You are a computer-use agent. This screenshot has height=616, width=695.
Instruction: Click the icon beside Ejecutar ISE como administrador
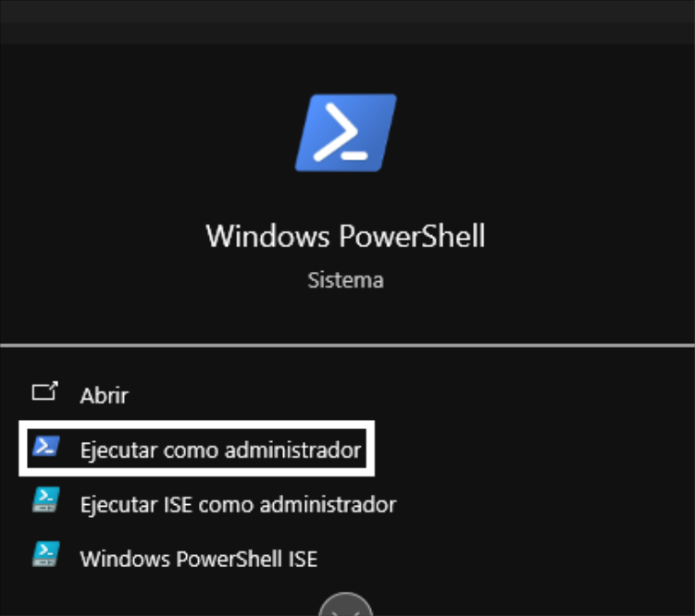44,502
